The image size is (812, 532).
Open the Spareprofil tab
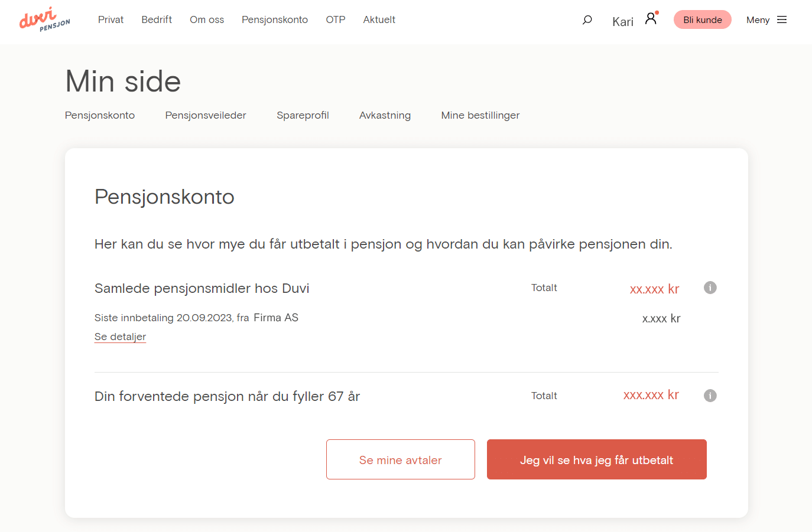pyautogui.click(x=303, y=115)
